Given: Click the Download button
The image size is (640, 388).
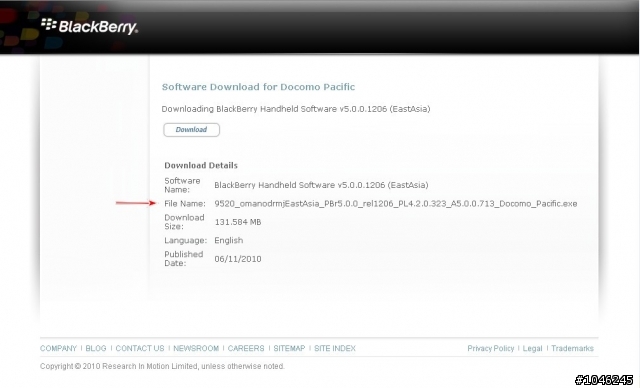Looking at the screenshot, I should click(191, 130).
